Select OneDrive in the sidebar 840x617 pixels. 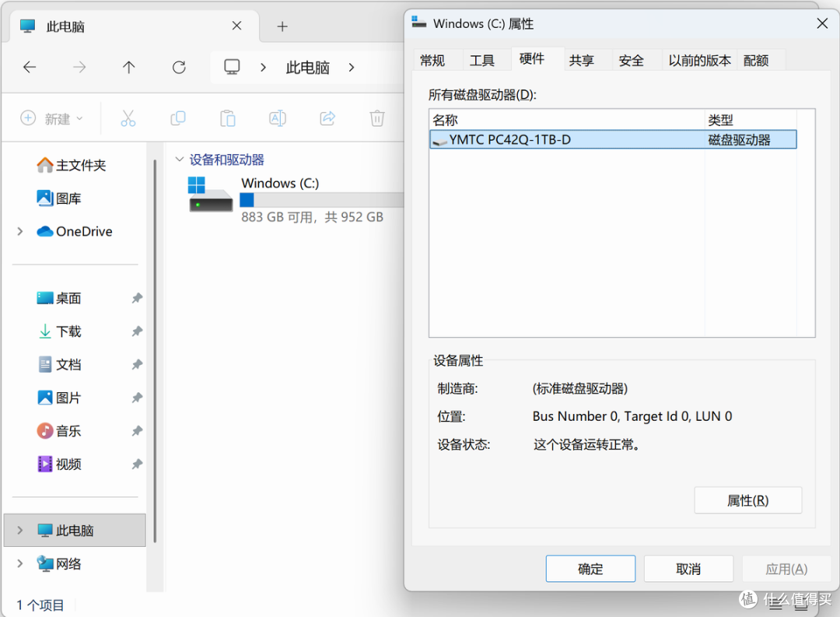75,232
